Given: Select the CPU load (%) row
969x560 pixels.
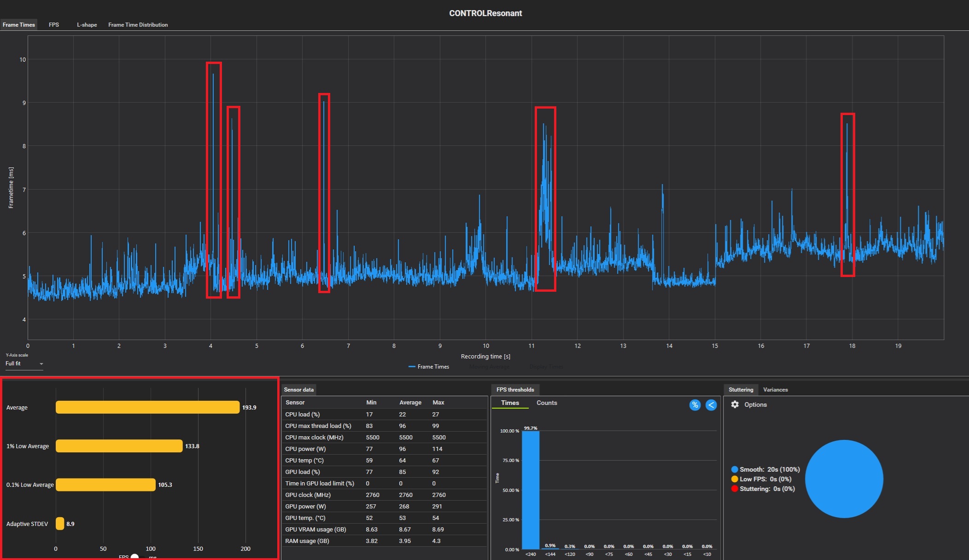Looking at the screenshot, I should click(x=385, y=414).
